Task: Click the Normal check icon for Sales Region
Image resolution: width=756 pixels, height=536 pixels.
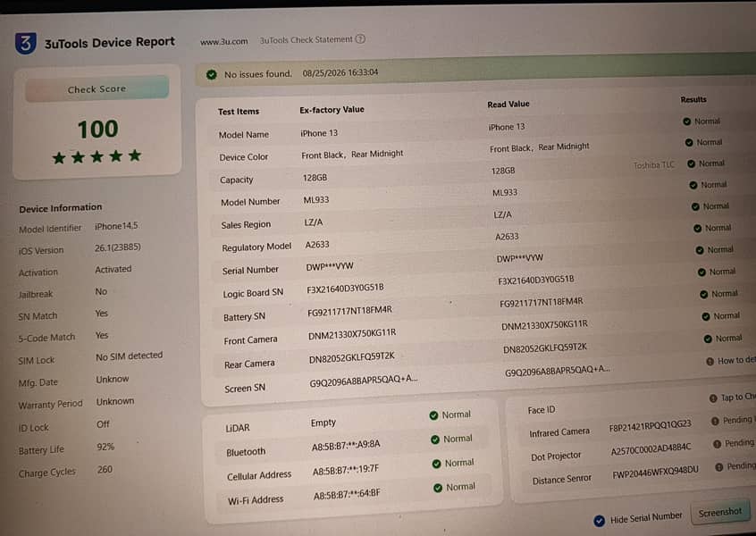Action: click(695, 206)
